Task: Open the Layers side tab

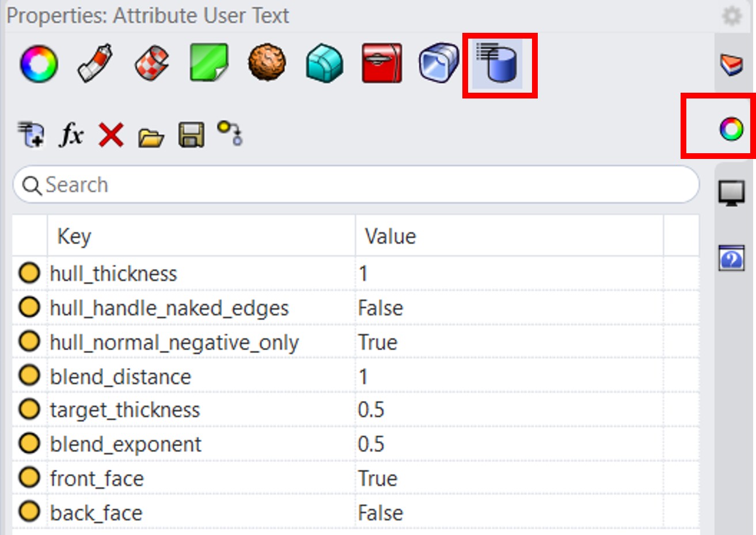Action: [731, 64]
